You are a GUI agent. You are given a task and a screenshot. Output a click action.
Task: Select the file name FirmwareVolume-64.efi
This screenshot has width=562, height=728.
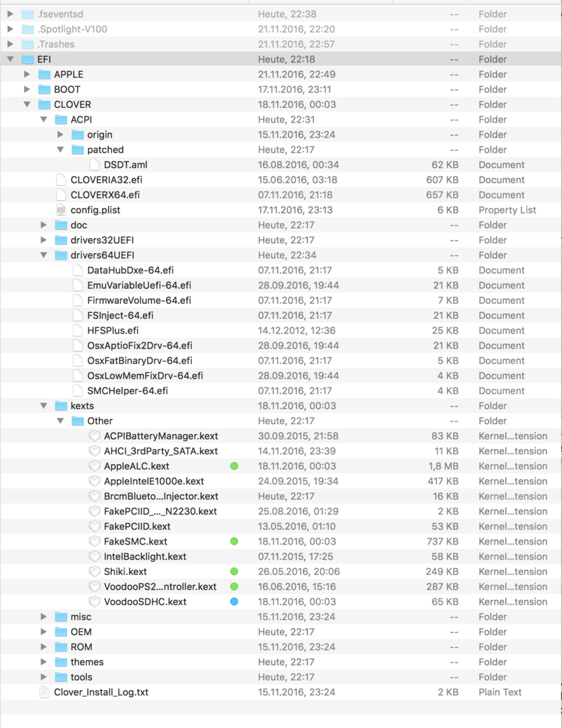pos(140,301)
